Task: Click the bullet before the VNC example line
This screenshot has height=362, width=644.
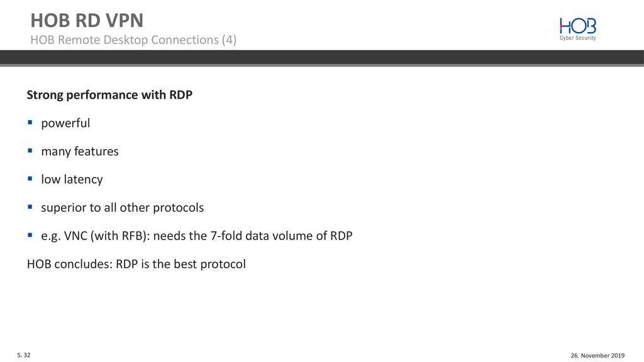Action: pos(30,235)
